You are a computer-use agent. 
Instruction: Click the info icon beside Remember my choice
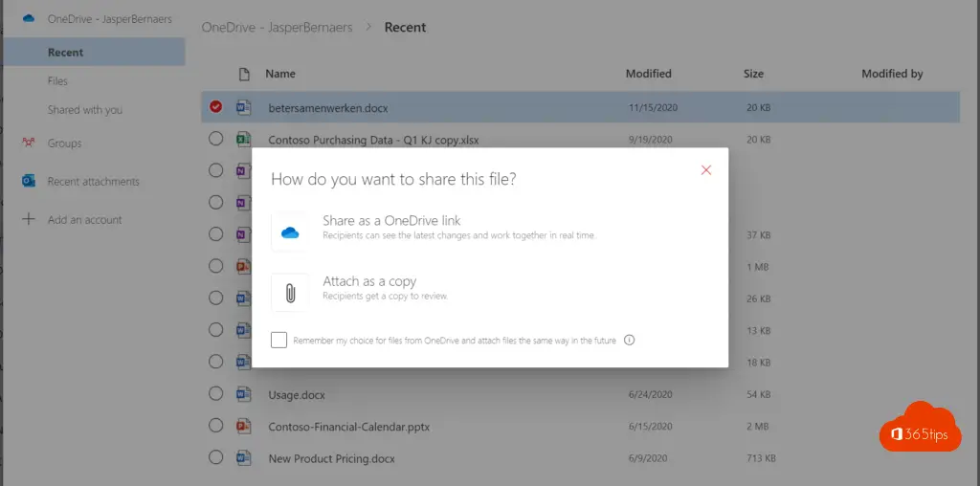tap(630, 341)
